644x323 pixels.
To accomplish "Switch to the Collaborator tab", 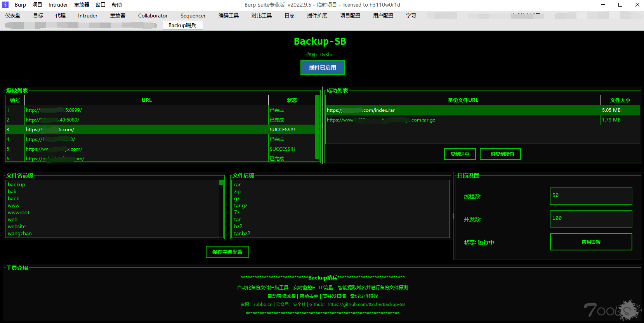I will [x=153, y=16].
